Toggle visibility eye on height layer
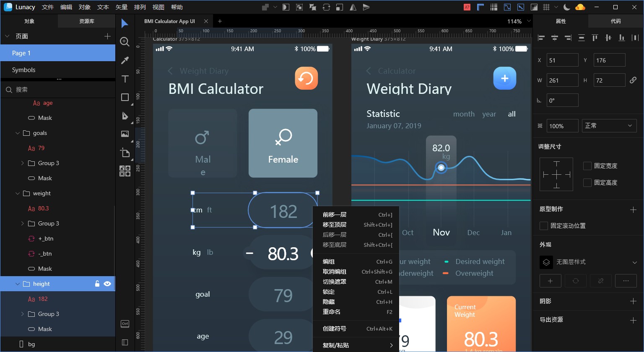 pyautogui.click(x=107, y=284)
